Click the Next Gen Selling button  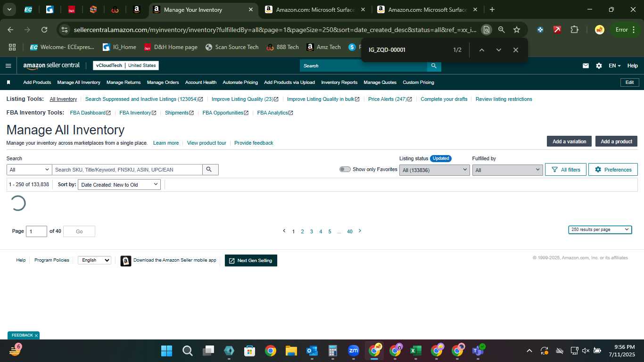pyautogui.click(x=251, y=261)
